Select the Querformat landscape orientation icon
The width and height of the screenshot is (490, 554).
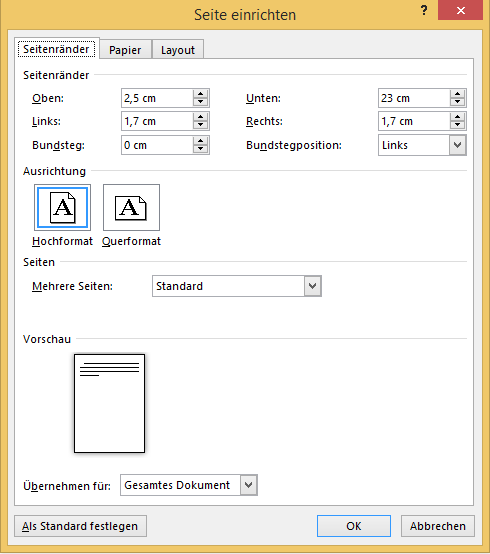(x=131, y=207)
